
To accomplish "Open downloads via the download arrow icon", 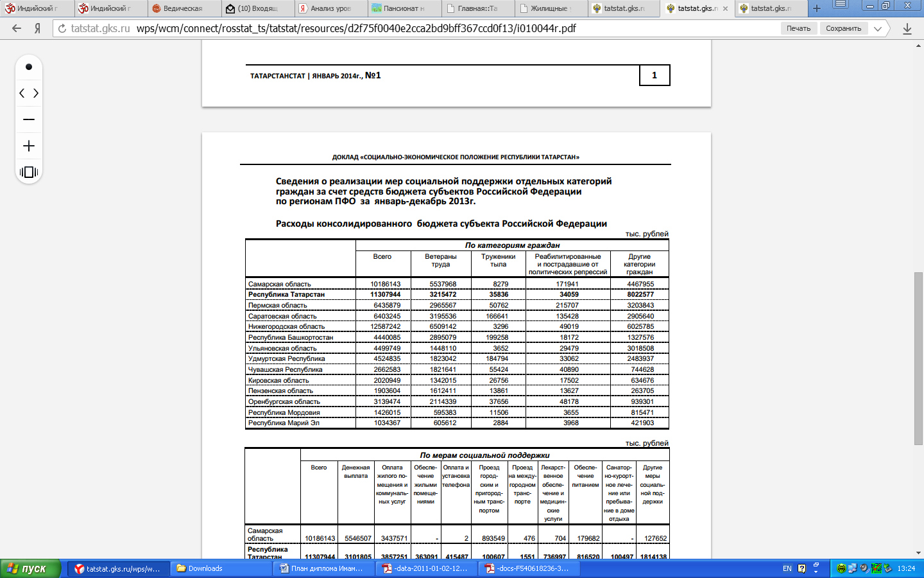I will click(x=907, y=28).
